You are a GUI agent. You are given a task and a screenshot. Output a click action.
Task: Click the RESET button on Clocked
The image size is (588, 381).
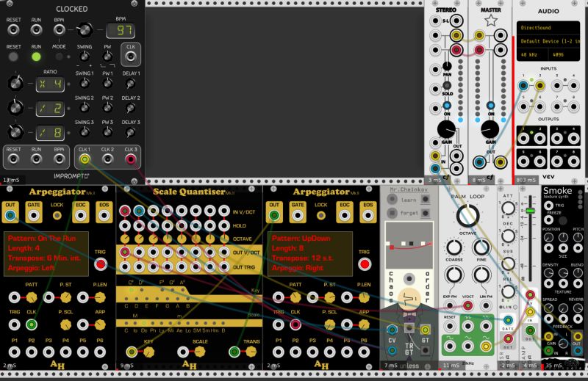tap(13, 57)
